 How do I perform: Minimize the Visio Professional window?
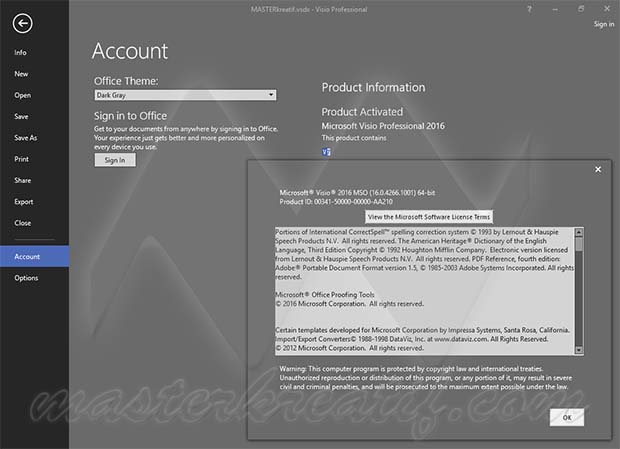tap(555, 9)
